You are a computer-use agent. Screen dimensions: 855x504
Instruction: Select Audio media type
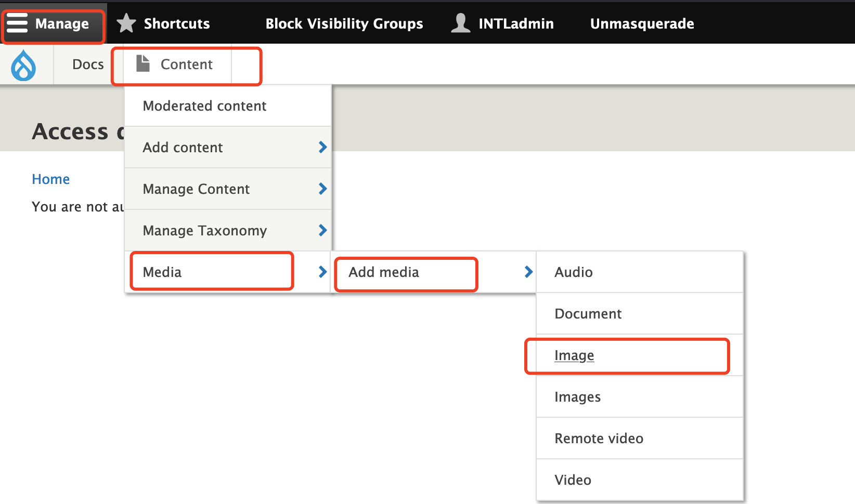[x=574, y=272]
